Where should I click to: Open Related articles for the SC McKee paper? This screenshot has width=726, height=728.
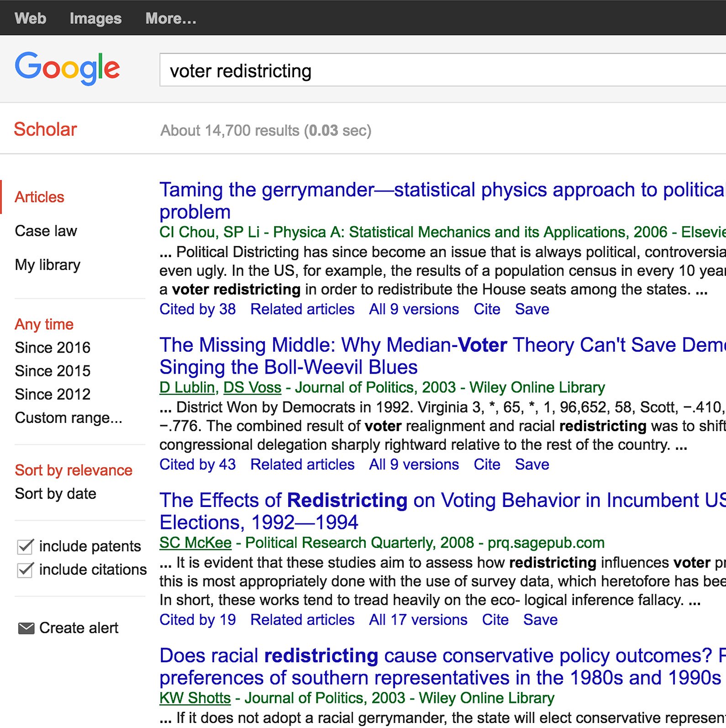[302, 620]
